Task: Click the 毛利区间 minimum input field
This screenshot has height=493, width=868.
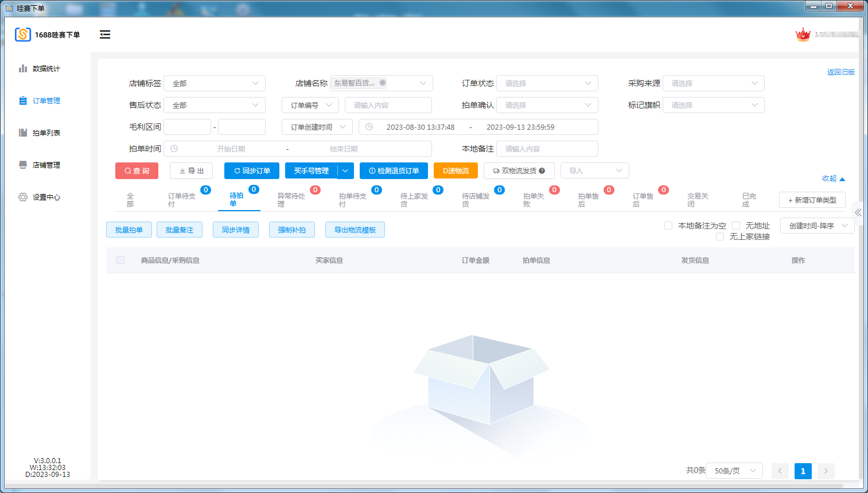Action: tap(188, 127)
